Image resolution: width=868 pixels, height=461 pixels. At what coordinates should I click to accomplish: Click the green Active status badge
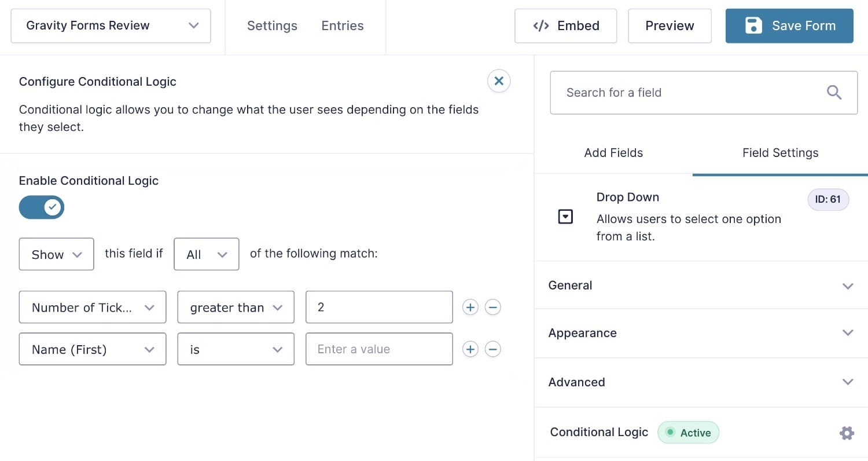(x=688, y=433)
